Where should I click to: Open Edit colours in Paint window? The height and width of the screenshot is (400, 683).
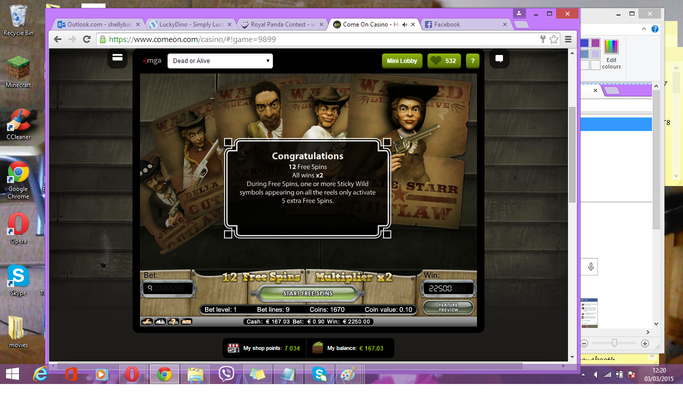click(611, 54)
